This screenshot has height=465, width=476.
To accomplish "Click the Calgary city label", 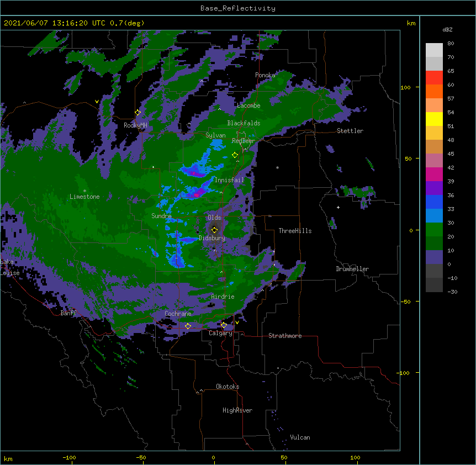I will click(x=220, y=333).
